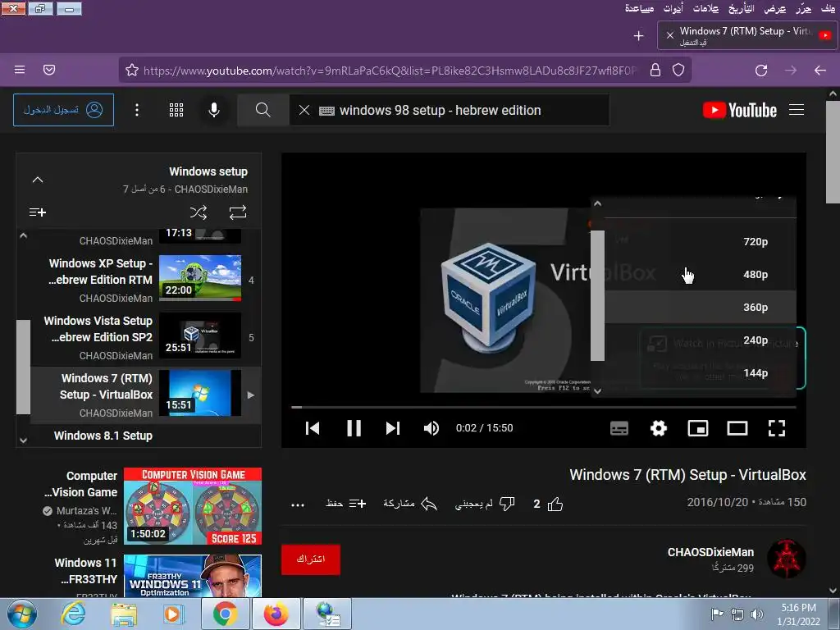Toggle playlist shuffle
Image resolution: width=840 pixels, height=630 pixels.
click(x=199, y=212)
